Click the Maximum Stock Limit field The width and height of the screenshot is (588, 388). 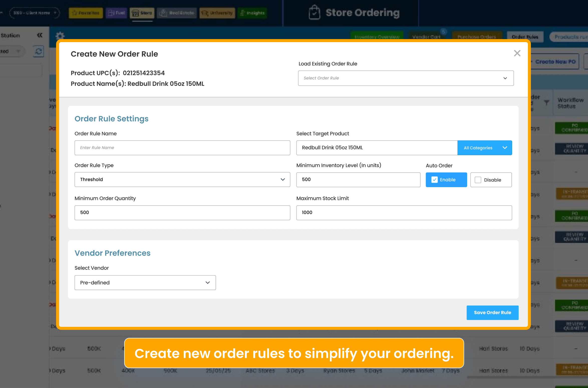point(404,213)
